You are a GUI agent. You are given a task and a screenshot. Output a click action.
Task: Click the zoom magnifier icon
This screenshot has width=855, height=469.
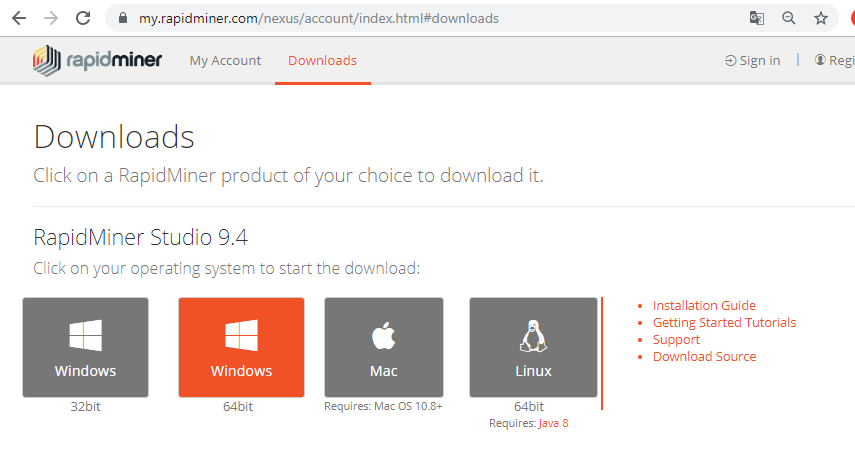coord(789,18)
